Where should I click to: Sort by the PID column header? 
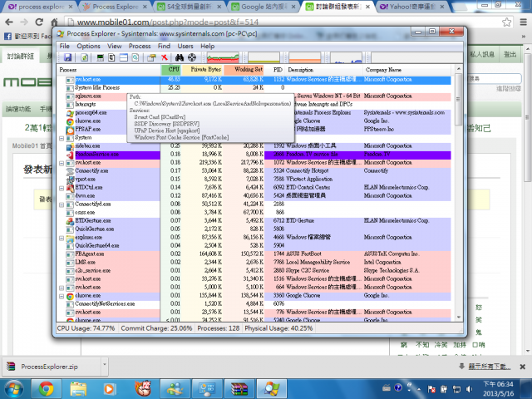pos(275,70)
